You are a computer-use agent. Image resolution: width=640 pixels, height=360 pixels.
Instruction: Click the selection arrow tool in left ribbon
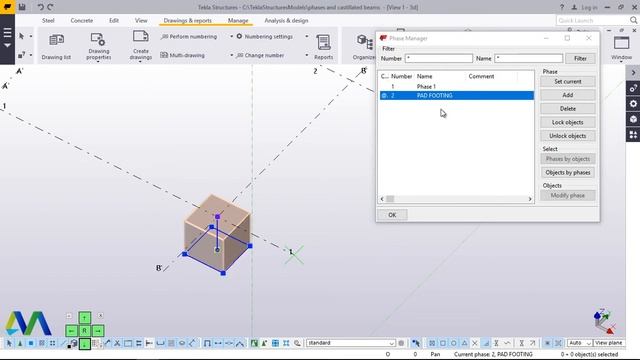click(22, 36)
